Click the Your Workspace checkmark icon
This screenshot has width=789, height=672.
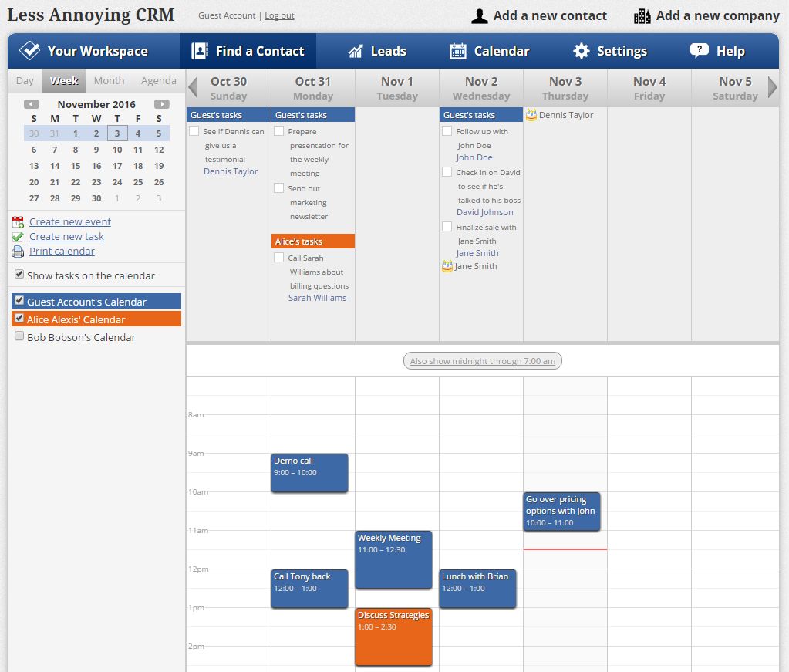click(29, 51)
